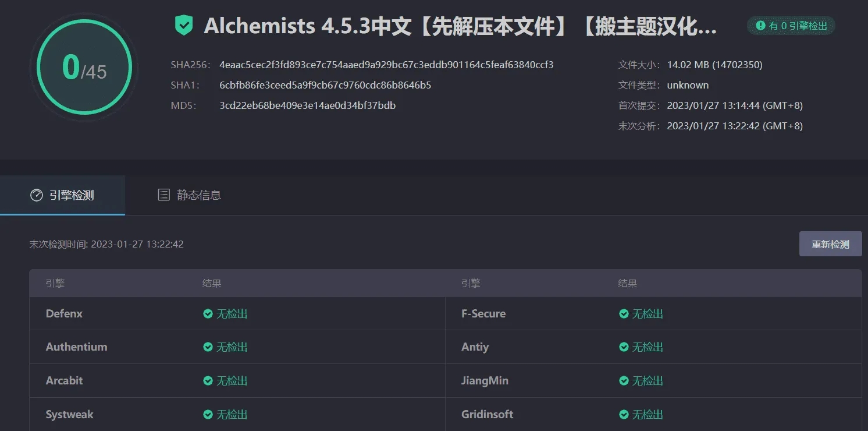868x431 pixels.
Task: Click green check icon in Gridinsoft row
Action: pyautogui.click(x=624, y=415)
